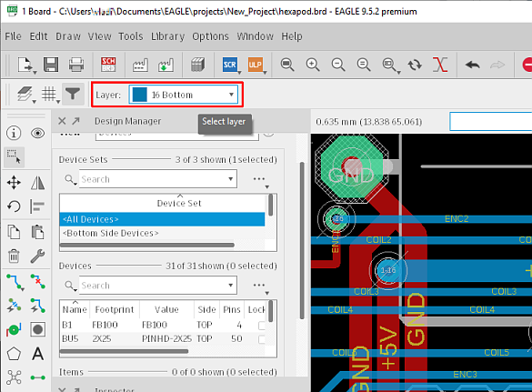Screen dimensions: 532x392
Task: Click the red X cancel command icon
Action: point(440,65)
